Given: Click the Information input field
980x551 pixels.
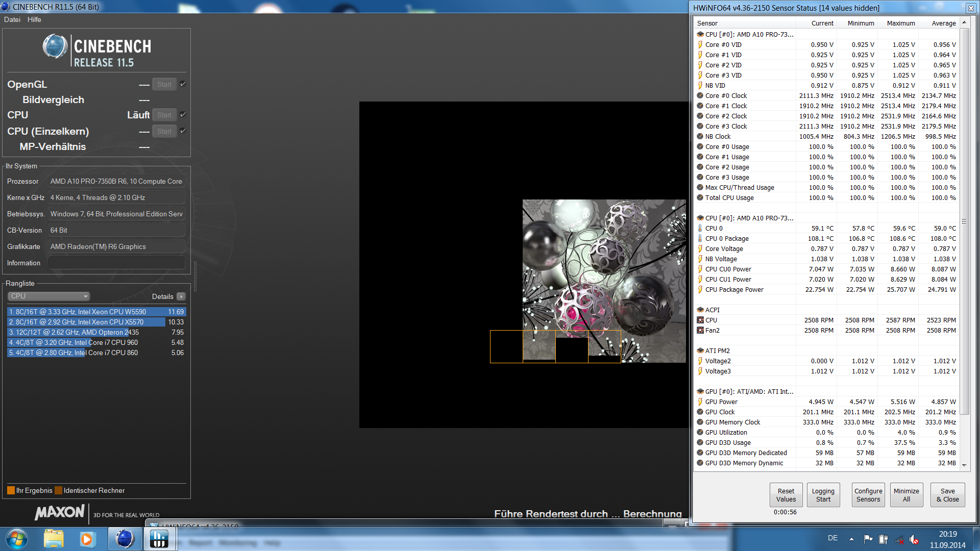Looking at the screenshot, I should point(116,263).
